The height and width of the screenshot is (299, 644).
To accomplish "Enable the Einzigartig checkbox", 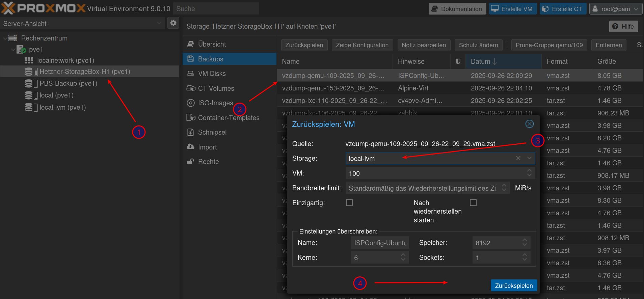I will pos(349,202).
